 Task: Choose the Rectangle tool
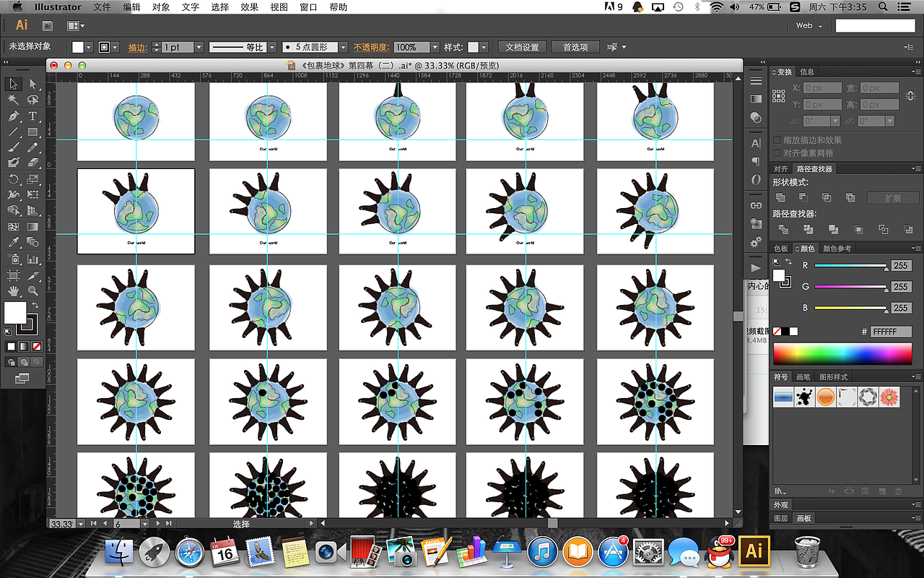point(32,131)
